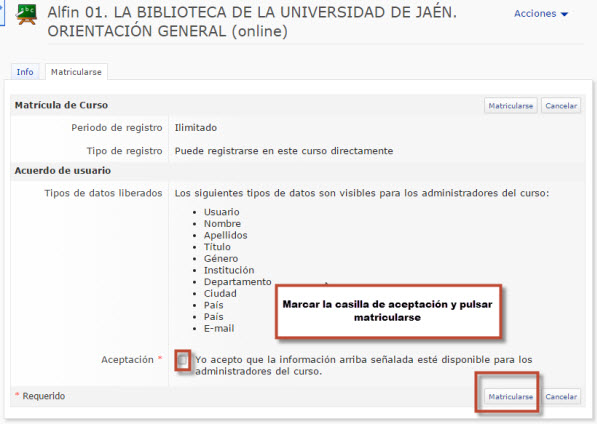Click the top Cancelar button

pyautogui.click(x=561, y=106)
